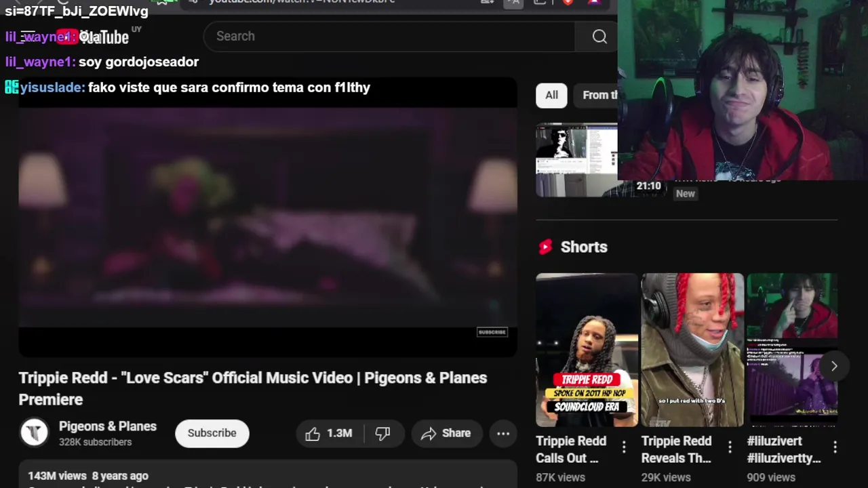The height and width of the screenshot is (488, 868).
Task: Click the Shorts section logo icon
Action: pyautogui.click(x=546, y=247)
